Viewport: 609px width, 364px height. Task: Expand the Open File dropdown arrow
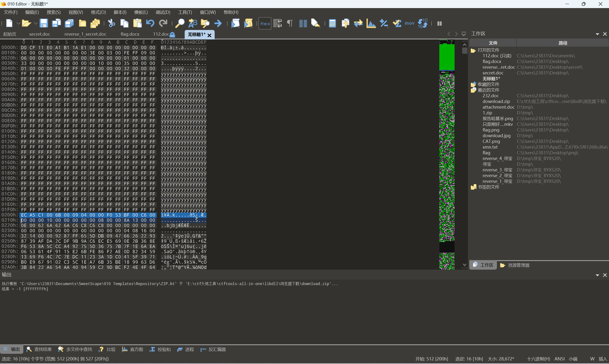click(35, 23)
